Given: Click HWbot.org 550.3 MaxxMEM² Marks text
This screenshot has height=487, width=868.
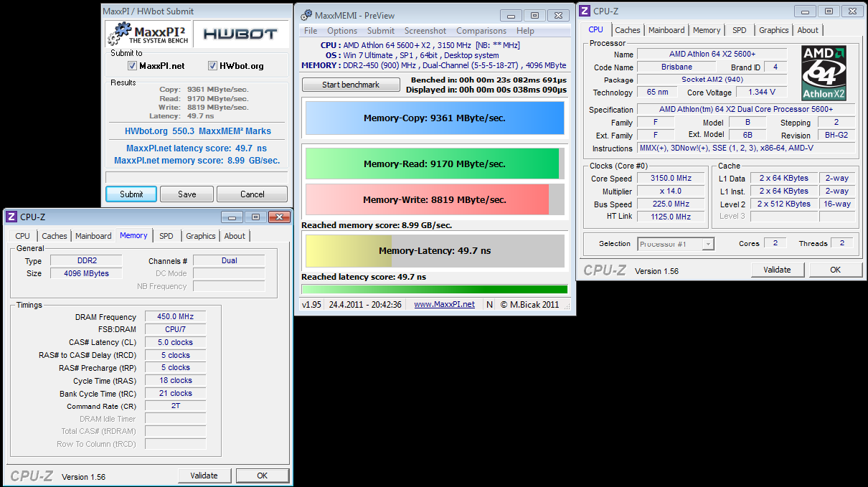Looking at the screenshot, I should (x=197, y=132).
